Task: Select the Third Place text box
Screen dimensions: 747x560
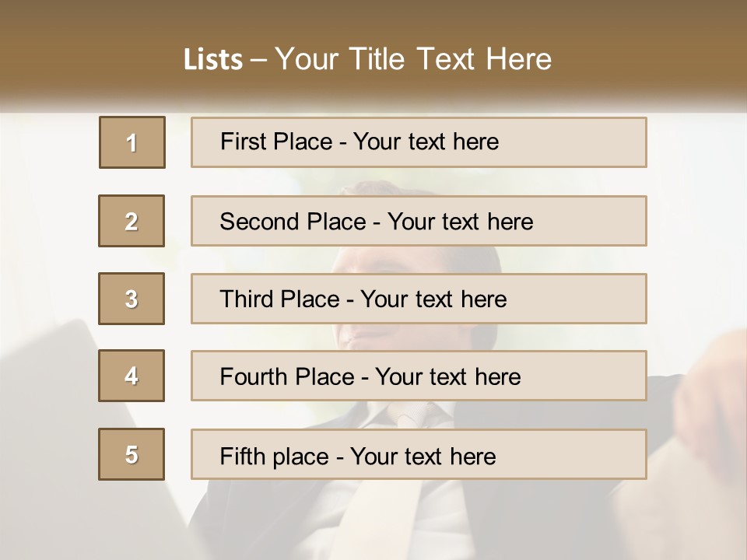Action: [419, 299]
